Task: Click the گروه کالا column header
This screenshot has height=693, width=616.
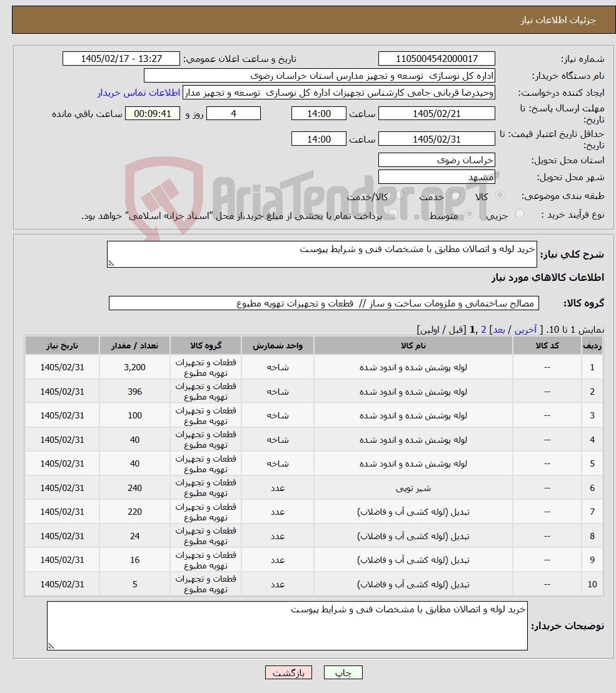Action: pyautogui.click(x=206, y=346)
